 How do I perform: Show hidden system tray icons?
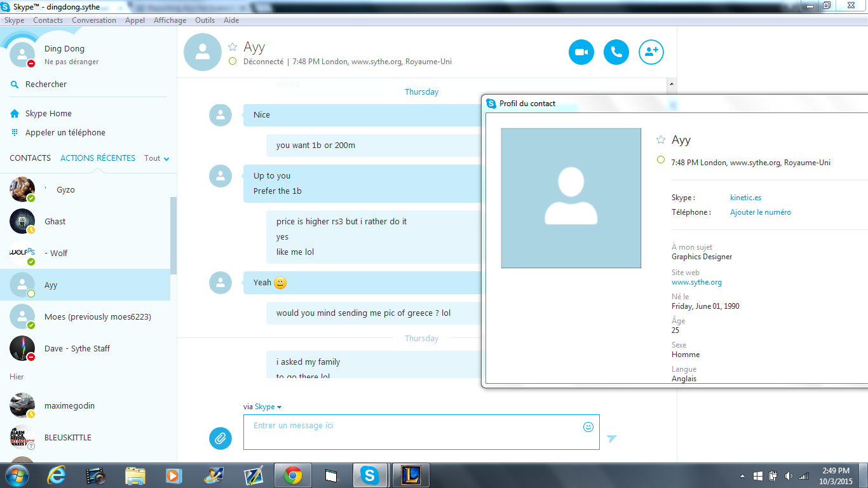[742, 476]
